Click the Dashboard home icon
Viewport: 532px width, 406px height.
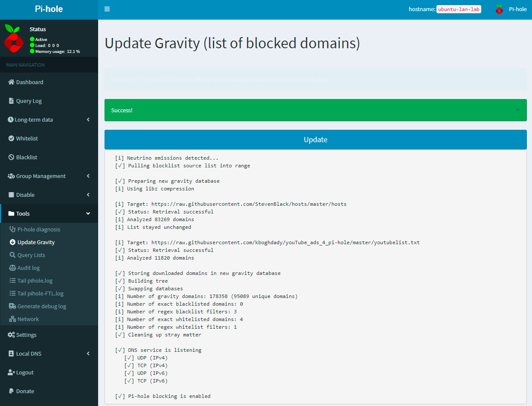point(12,82)
